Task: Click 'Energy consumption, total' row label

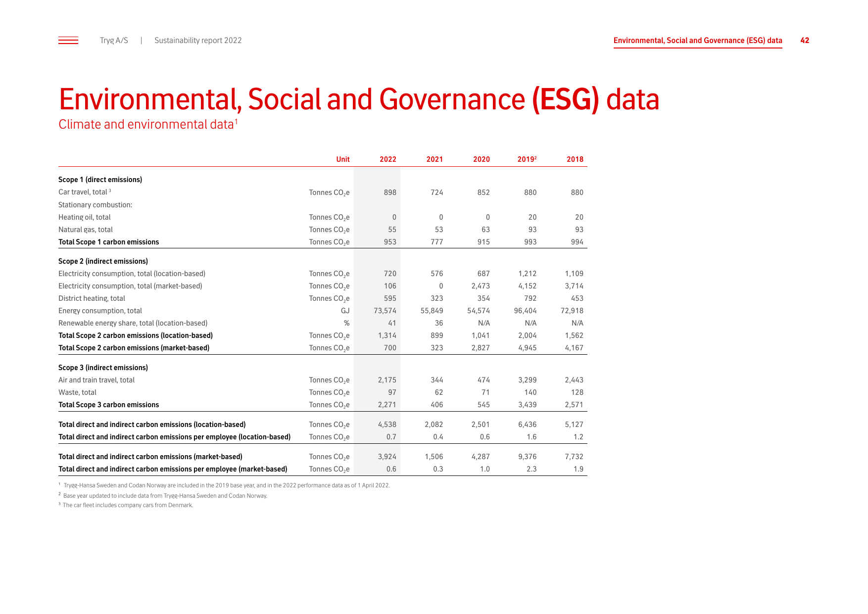Action: click(x=100, y=311)
